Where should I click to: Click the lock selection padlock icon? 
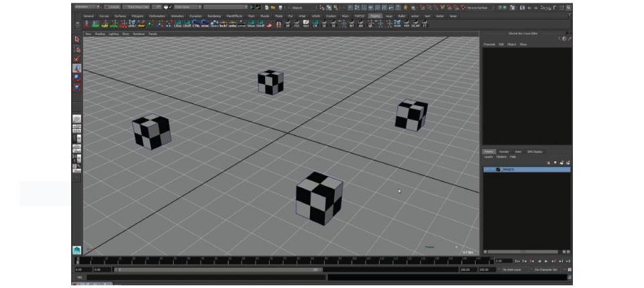(x=405, y=7)
